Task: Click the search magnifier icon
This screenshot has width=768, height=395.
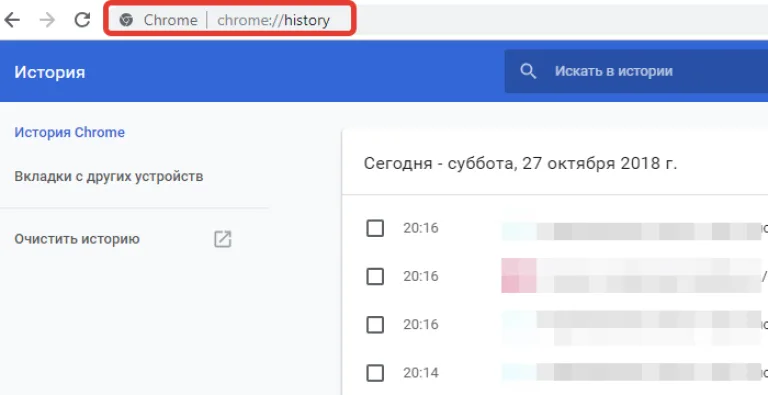Action: tap(528, 72)
